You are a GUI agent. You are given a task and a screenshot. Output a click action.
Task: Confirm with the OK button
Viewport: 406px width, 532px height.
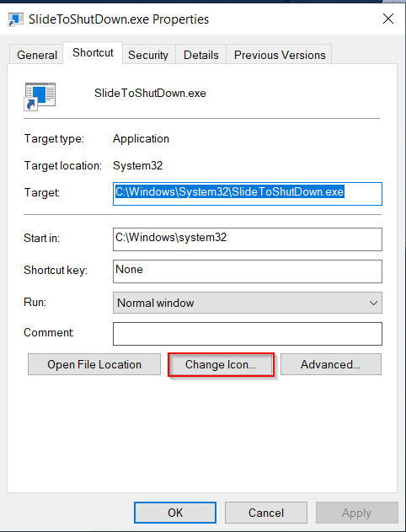tap(175, 513)
